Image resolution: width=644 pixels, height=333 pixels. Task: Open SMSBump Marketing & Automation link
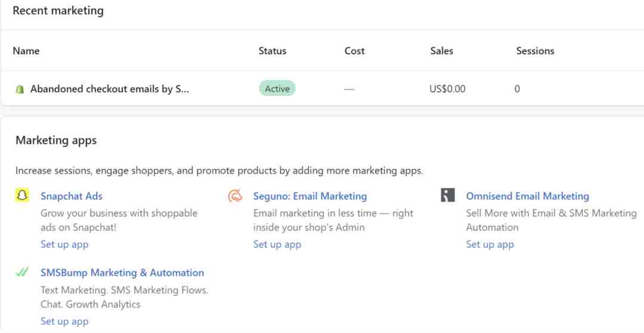[122, 273]
